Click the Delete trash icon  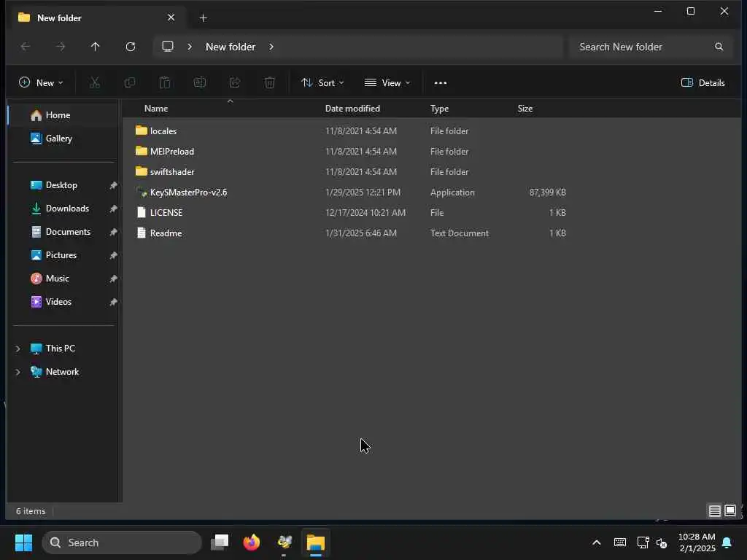[270, 83]
